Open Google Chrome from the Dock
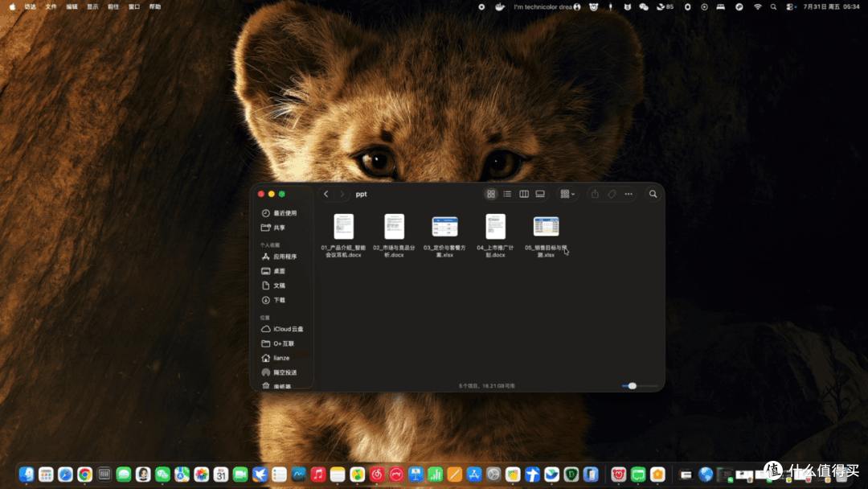868x489 pixels. click(84, 474)
